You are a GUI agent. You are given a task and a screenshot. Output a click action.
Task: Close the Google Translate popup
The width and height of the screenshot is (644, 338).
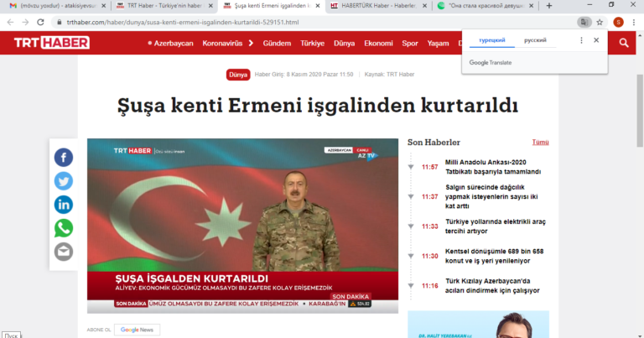point(596,40)
